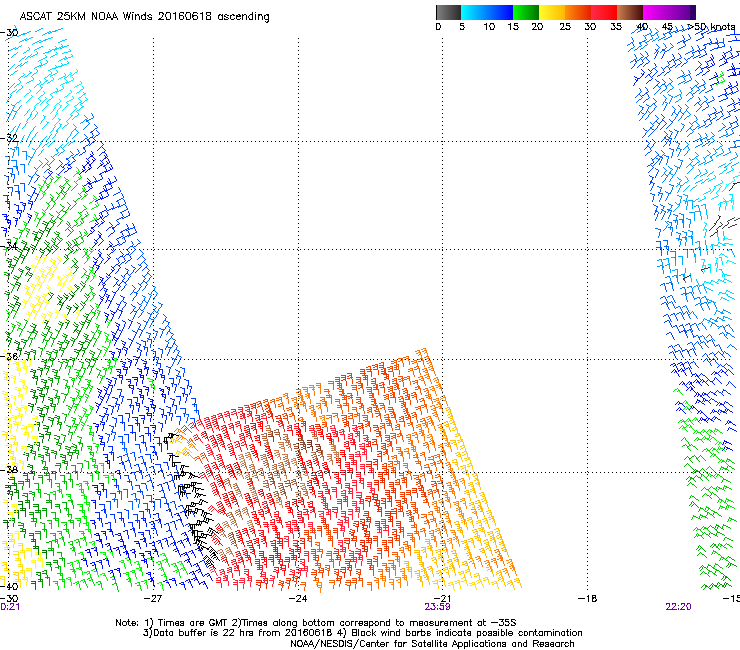Screen dimensions: 740x650
Task: Click the '-21' longitude label on bottom axis
Action: pyautogui.click(x=442, y=599)
